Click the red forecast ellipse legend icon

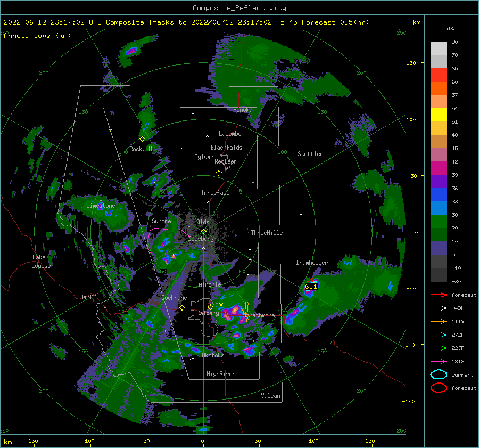tap(439, 388)
